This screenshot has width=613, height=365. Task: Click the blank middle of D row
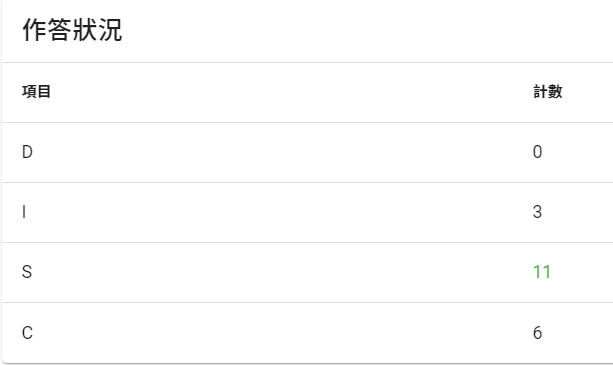click(281, 152)
